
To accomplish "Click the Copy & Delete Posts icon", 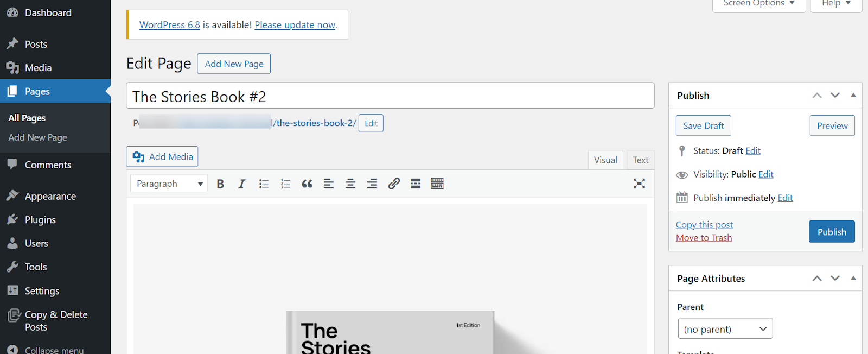I will click(x=14, y=315).
